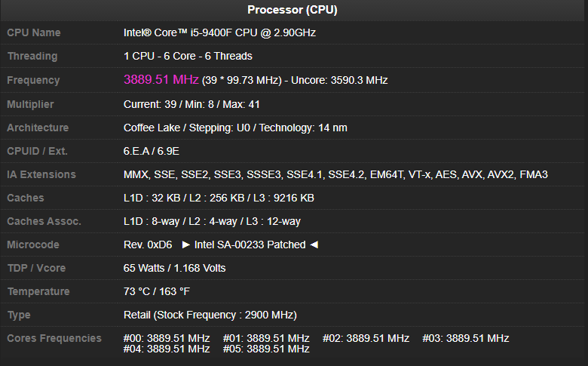The image size is (588, 366).
Task: Click "Retail (Stock Frequency : 2900 MHz)"
Action: pyautogui.click(x=210, y=315)
